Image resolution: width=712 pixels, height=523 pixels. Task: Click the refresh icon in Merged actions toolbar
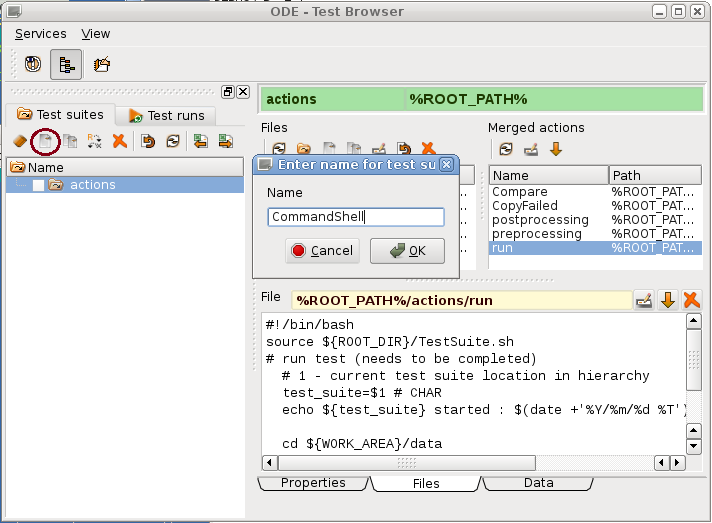click(506, 149)
